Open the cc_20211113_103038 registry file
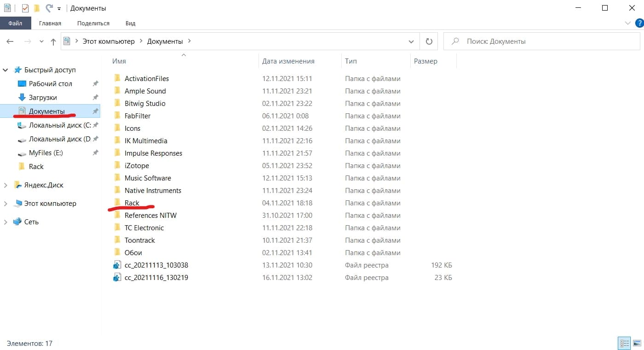This screenshot has width=644, height=350. coord(156,265)
